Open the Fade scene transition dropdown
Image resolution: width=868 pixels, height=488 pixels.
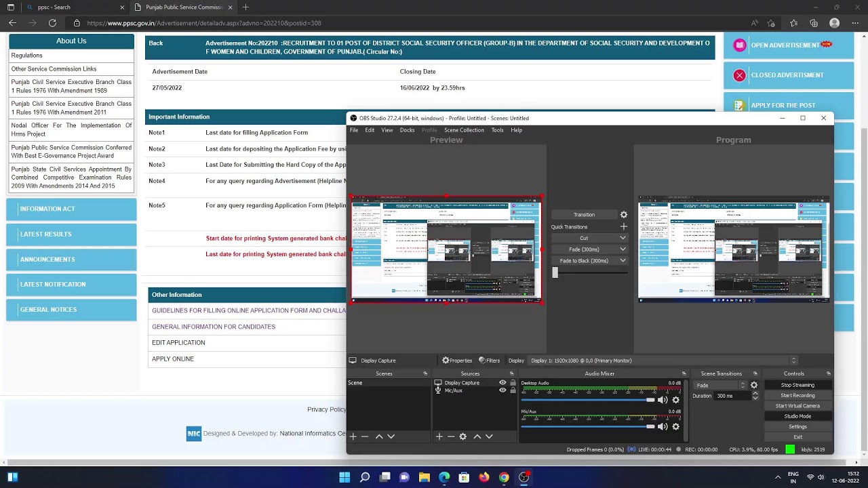pyautogui.click(x=720, y=385)
